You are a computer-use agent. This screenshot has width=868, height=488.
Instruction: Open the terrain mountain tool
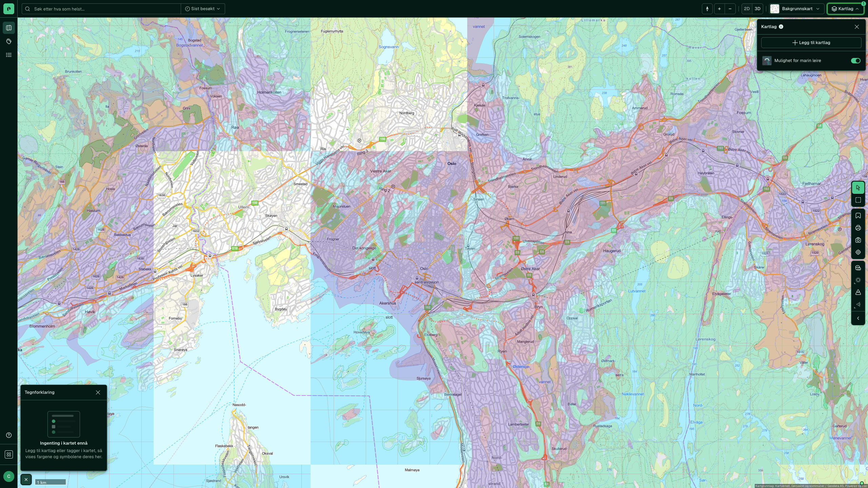pyautogui.click(x=858, y=292)
